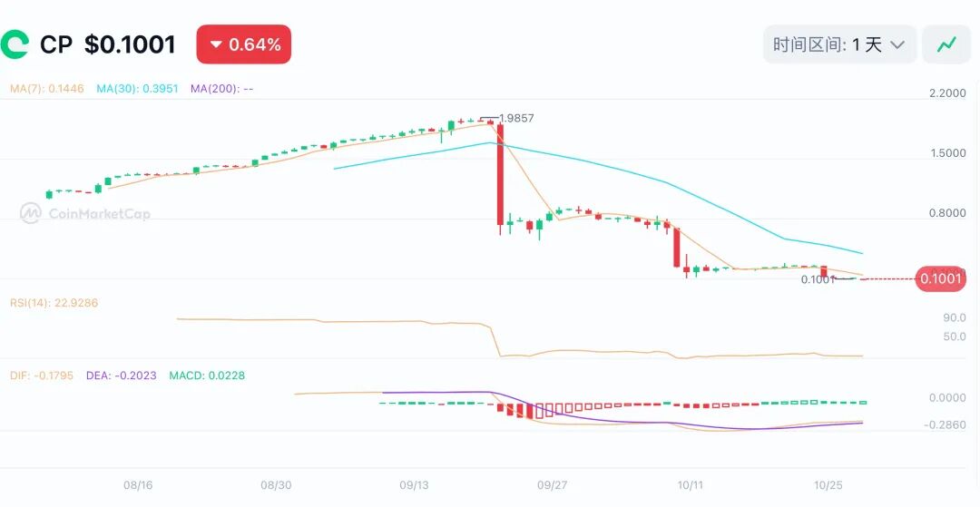
Task: Click the 09/27 date axis label
Action: (x=552, y=485)
